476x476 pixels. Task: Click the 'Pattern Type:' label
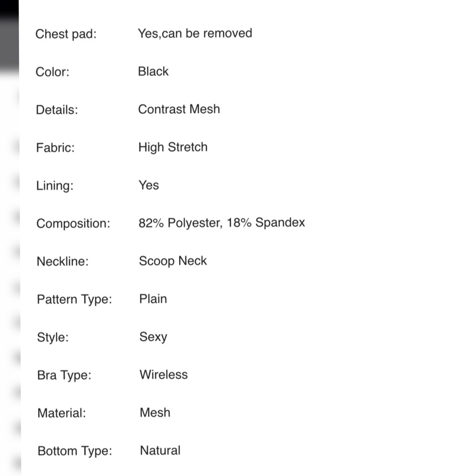click(x=75, y=299)
